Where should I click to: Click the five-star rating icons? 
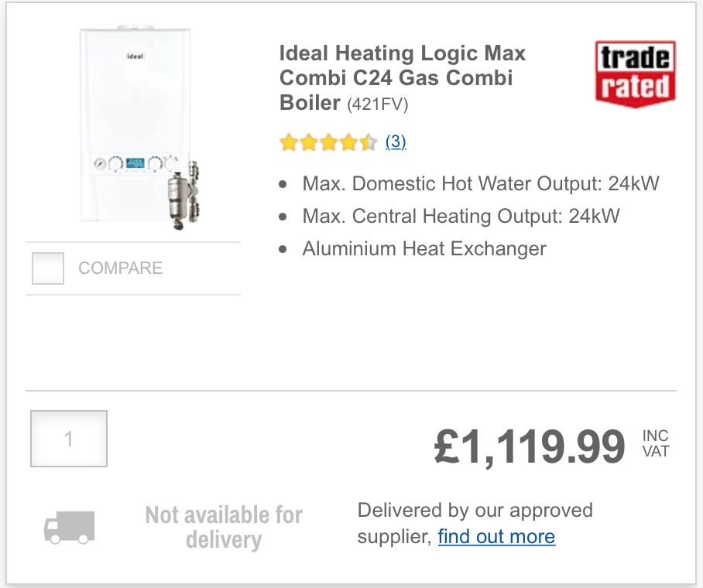click(328, 142)
